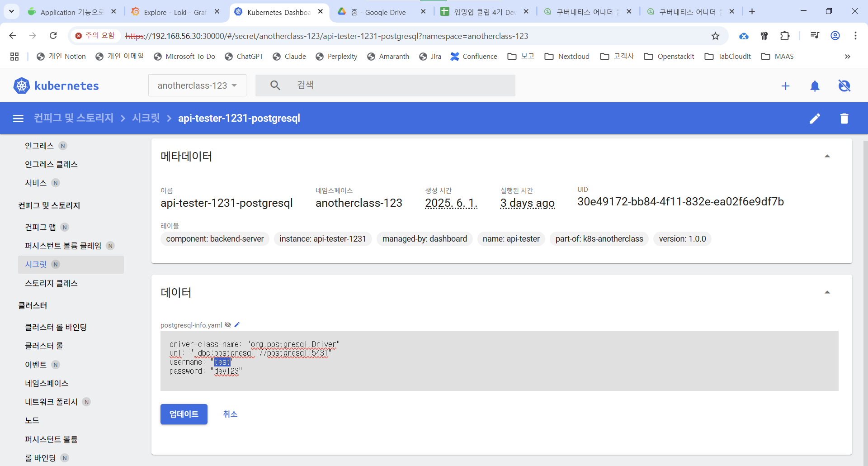Switch to the Explore - Loki - Grafana tab

(x=175, y=12)
